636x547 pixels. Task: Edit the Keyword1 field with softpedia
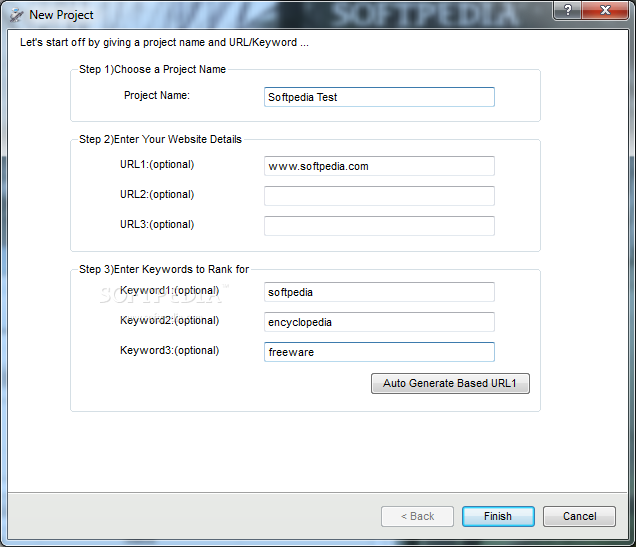[x=379, y=292]
